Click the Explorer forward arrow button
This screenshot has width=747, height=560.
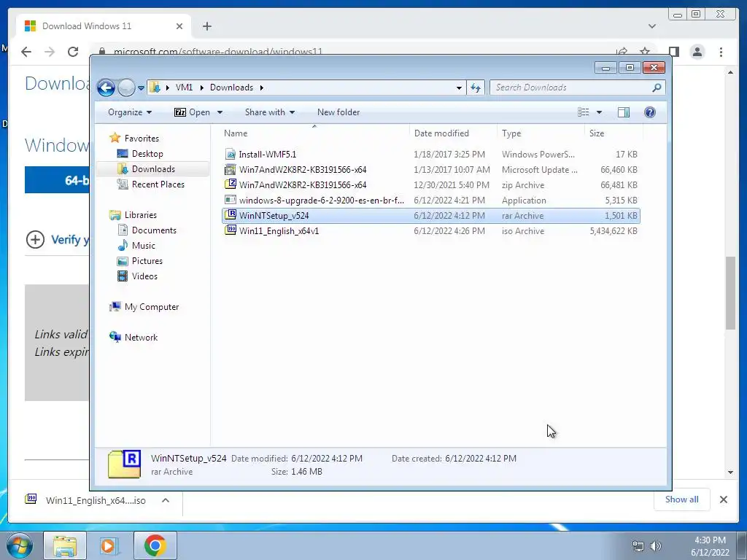tap(126, 87)
